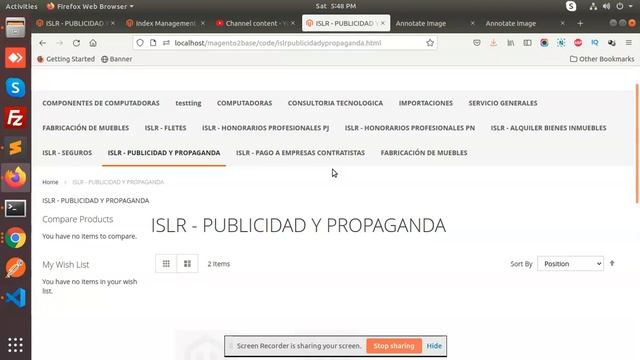640x360 pixels.
Task: Open Firefox Web Browser app menu
Action: click(90, 6)
